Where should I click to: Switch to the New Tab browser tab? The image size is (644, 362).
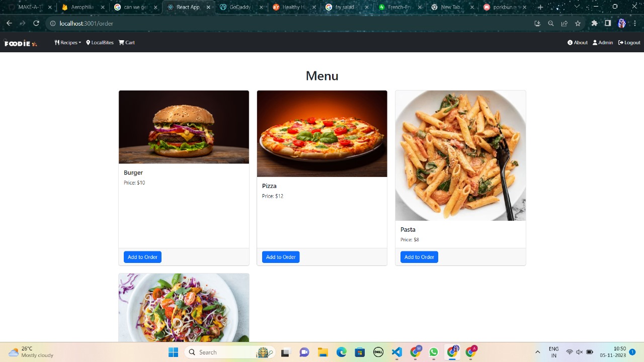pyautogui.click(x=452, y=7)
